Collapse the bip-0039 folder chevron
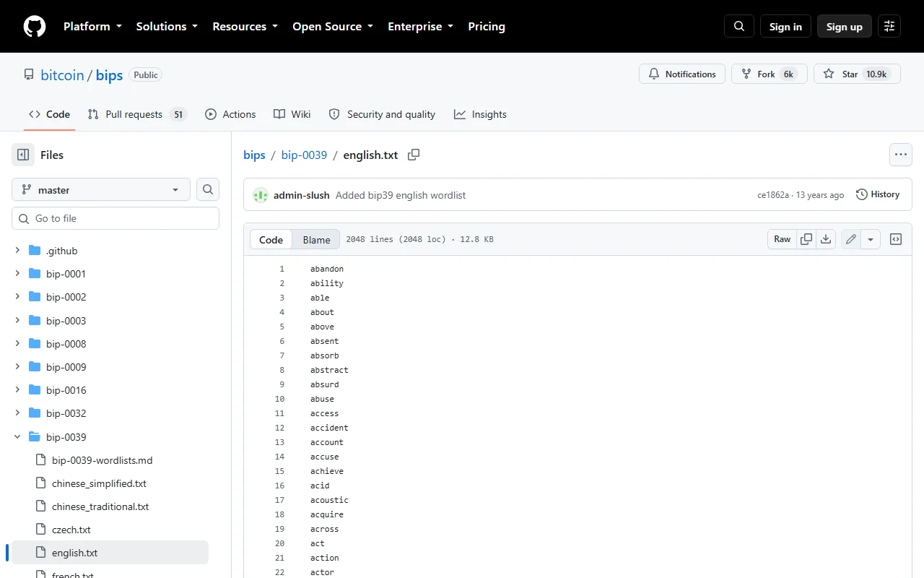 click(x=17, y=437)
